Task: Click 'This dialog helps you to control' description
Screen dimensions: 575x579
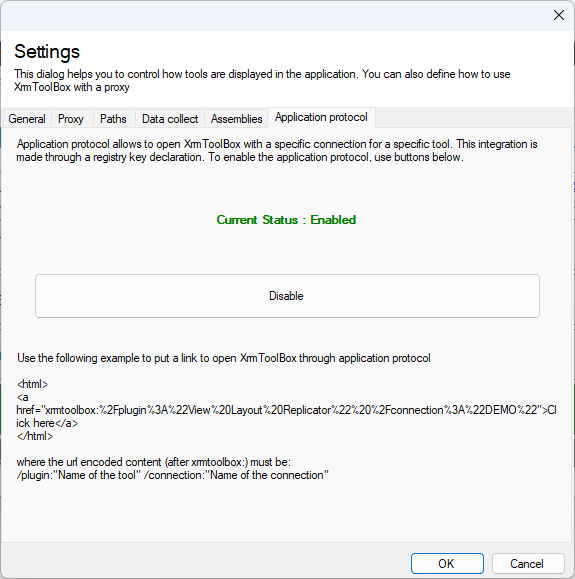Action: coord(262,80)
